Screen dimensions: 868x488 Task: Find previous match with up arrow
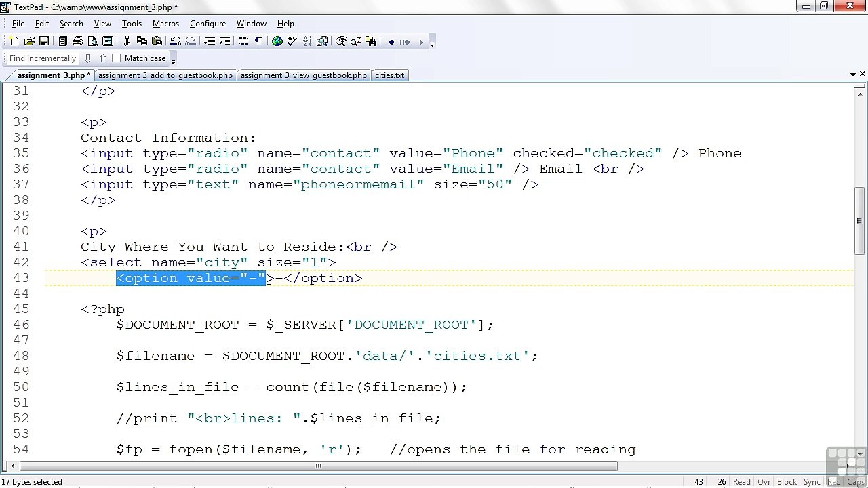click(102, 58)
